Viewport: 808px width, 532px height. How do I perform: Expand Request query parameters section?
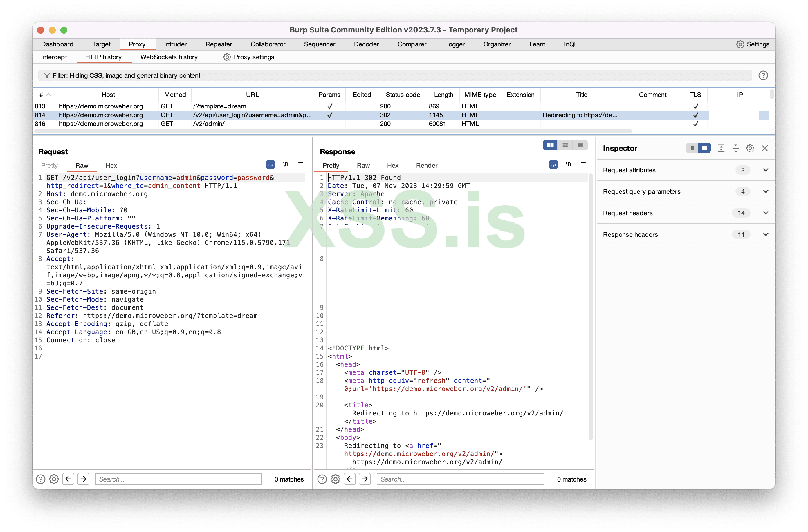766,191
